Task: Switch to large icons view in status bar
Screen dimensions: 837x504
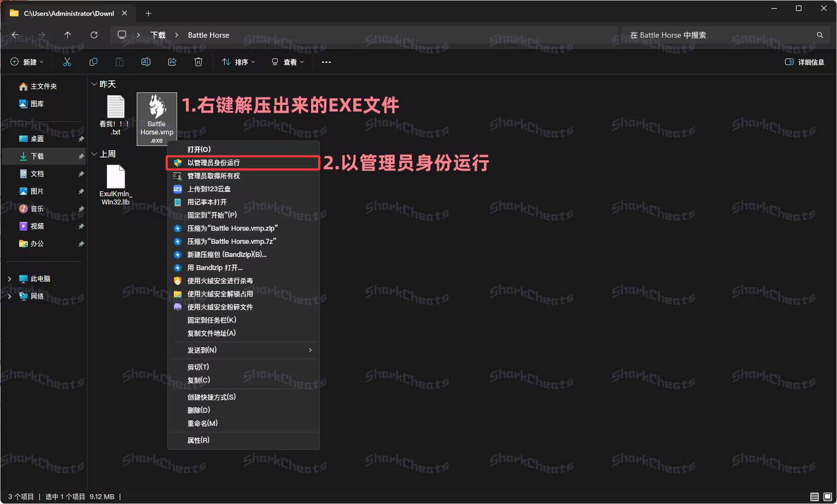Action: [x=827, y=497]
